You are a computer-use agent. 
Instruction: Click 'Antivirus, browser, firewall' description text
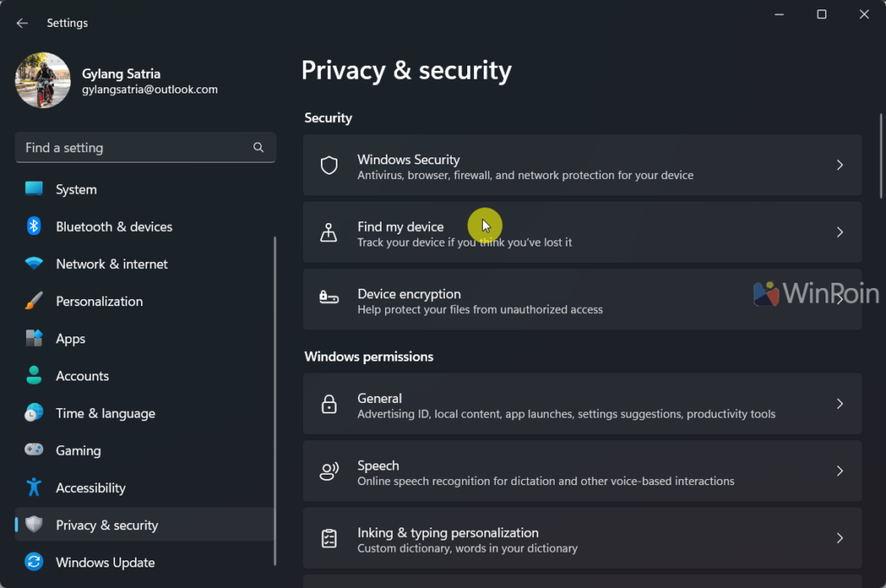pos(525,175)
